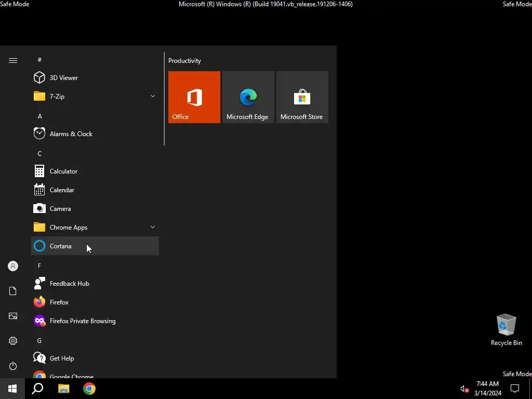This screenshot has width=532, height=399.
Task: Open the Get Help icon
Action: pyautogui.click(x=39, y=358)
